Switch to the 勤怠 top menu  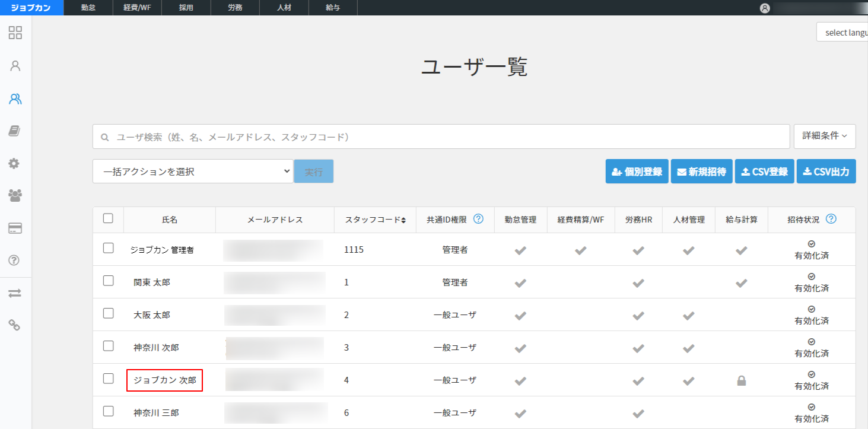coord(88,8)
